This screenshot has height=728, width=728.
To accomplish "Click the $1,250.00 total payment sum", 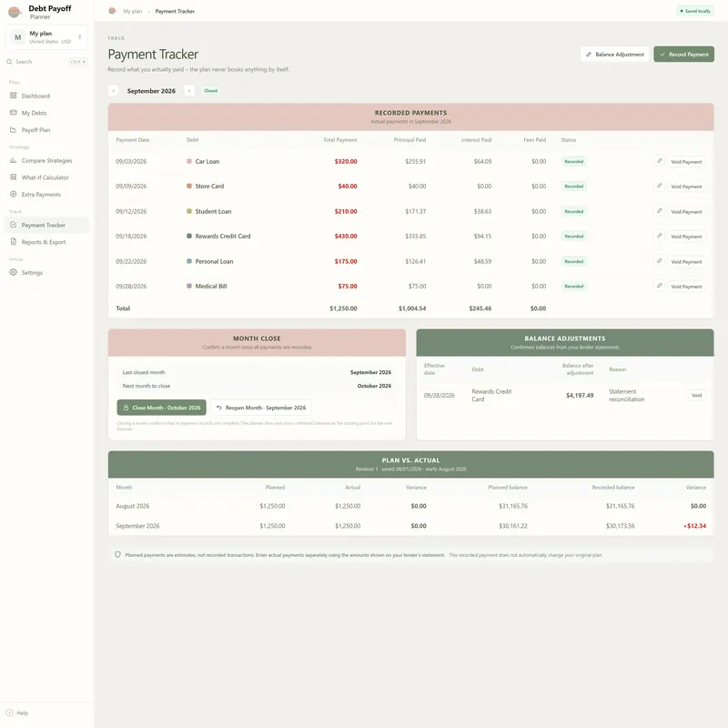I will [343, 308].
